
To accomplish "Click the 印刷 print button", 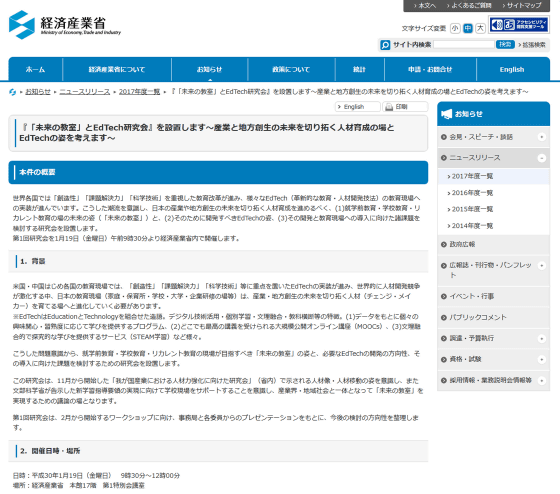I will pos(405,107).
